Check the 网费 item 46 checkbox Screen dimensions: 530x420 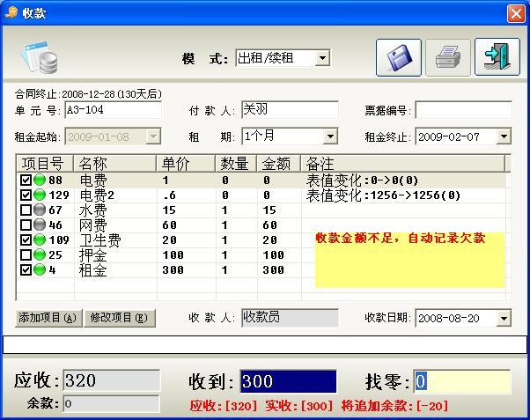(x=26, y=225)
